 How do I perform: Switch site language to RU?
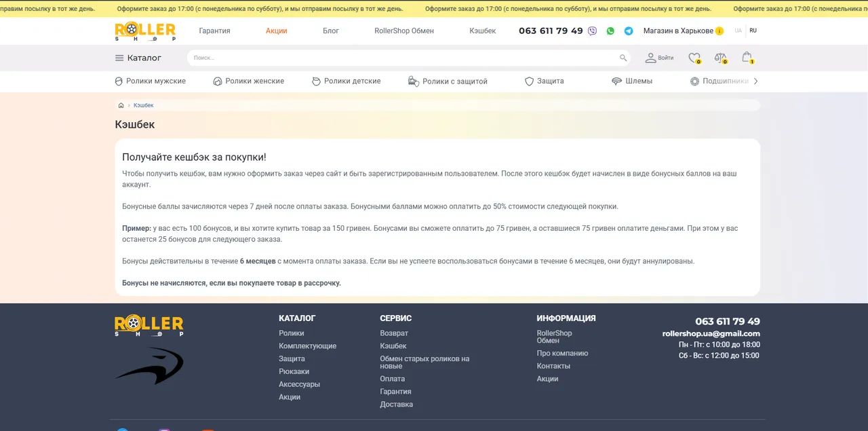pos(753,31)
